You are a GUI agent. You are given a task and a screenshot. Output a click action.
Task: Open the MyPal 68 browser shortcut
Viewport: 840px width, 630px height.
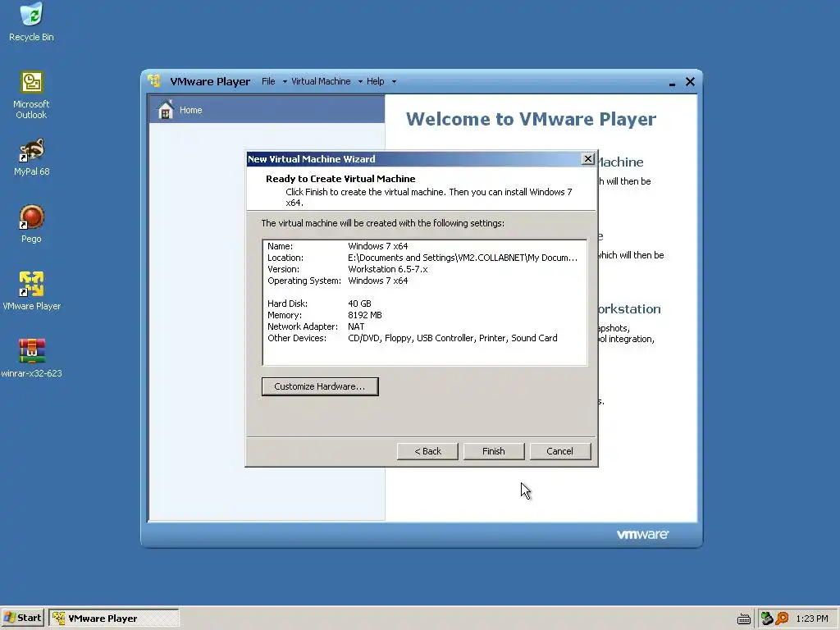[32, 157]
